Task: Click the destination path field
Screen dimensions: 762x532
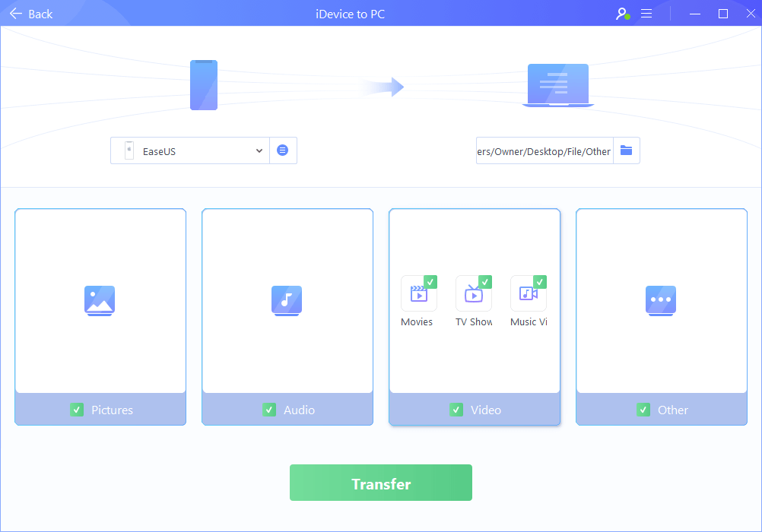Action: (x=545, y=151)
